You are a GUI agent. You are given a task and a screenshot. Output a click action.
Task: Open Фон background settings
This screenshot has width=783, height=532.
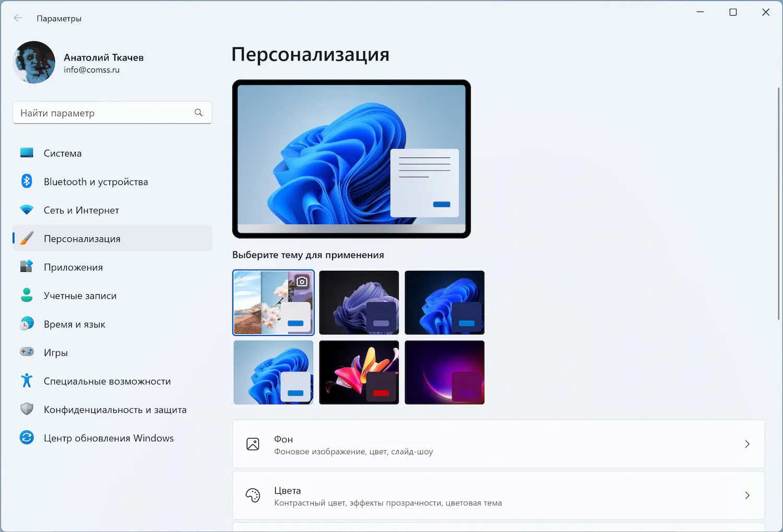(x=499, y=444)
